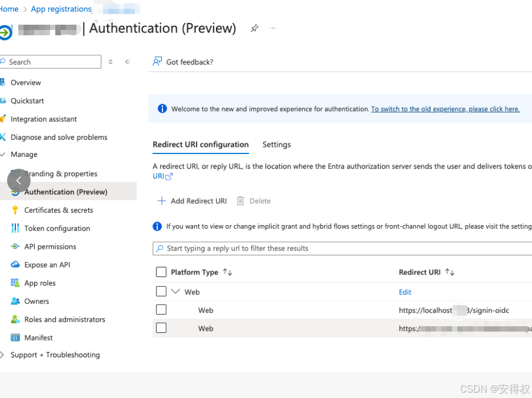Screen dimensions: 532x398
Task: Check the Web group row checkbox
Action: click(161, 292)
